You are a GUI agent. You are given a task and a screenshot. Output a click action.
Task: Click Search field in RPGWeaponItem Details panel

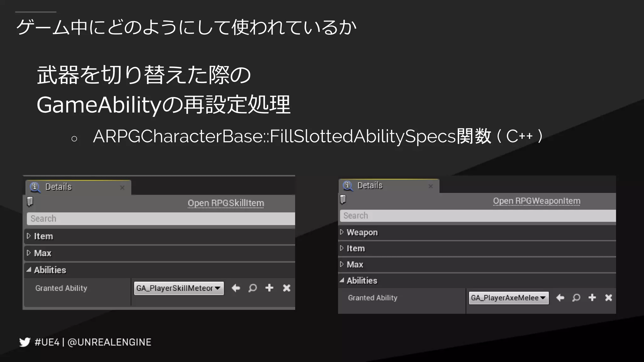[x=478, y=216]
